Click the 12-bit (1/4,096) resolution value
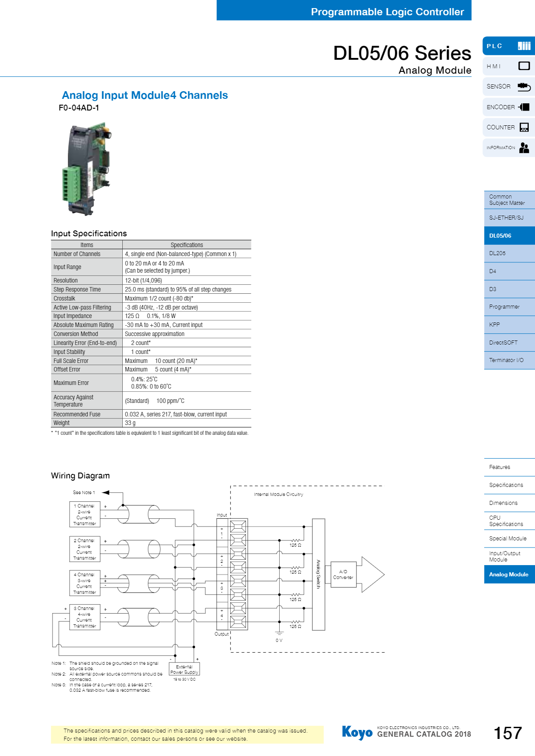 pos(143,281)
